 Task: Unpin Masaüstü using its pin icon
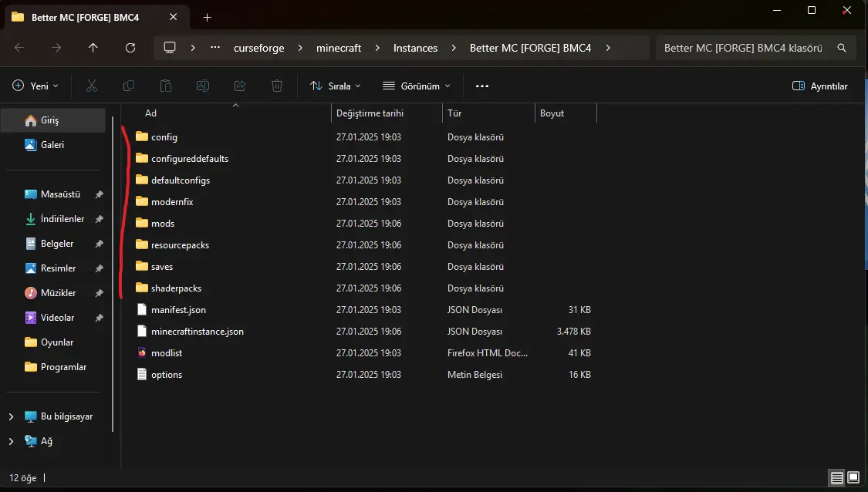coord(99,194)
